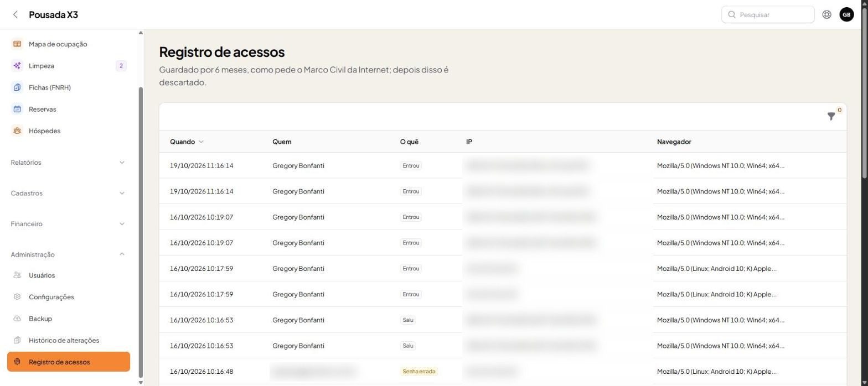Click the Backup cloud icon
This screenshot has width=868, height=386.
click(17, 319)
